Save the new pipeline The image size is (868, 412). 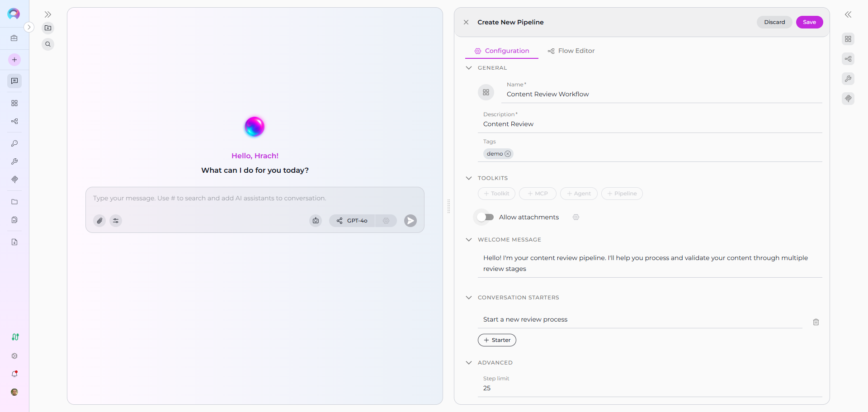click(x=809, y=22)
